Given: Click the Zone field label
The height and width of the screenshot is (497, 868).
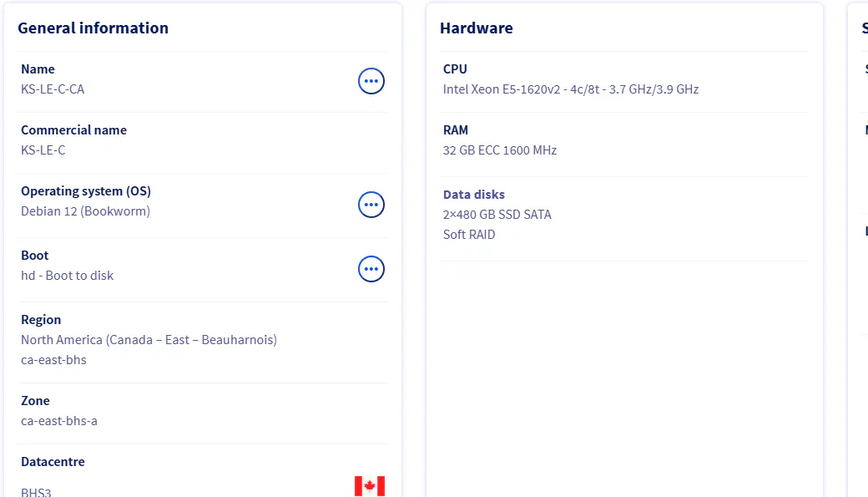Looking at the screenshot, I should pyautogui.click(x=35, y=401).
